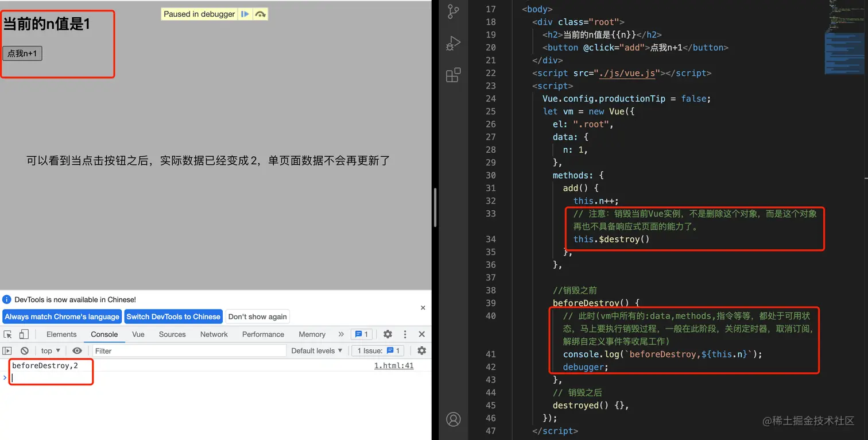
Task: Click line number 42 in the editor gutter
Action: click(x=490, y=367)
